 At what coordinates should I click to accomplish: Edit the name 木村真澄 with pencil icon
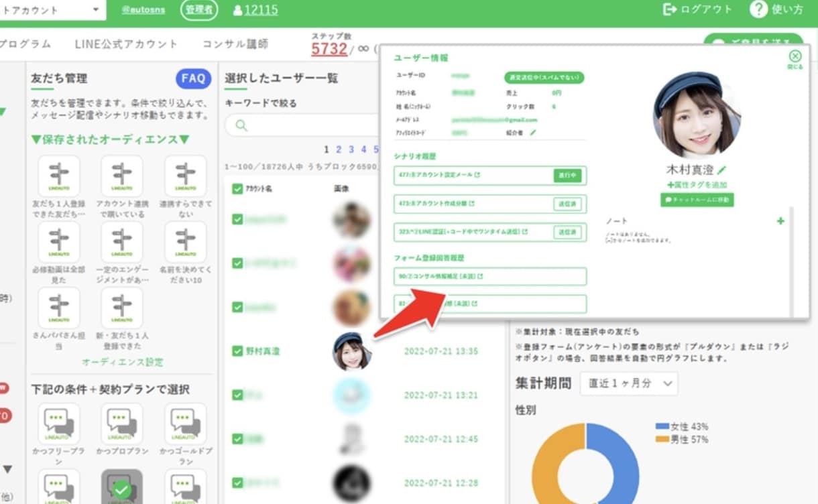(721, 170)
